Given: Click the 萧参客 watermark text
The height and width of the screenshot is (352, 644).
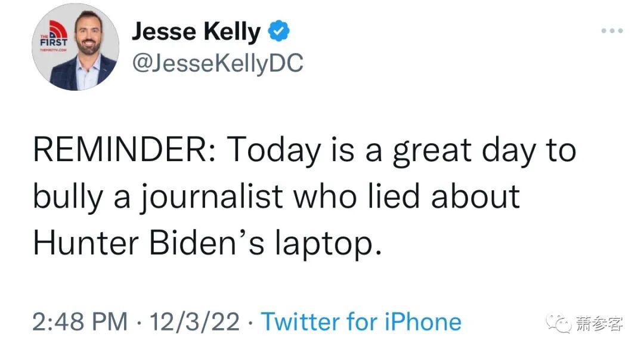Looking at the screenshot, I should coord(599,324).
